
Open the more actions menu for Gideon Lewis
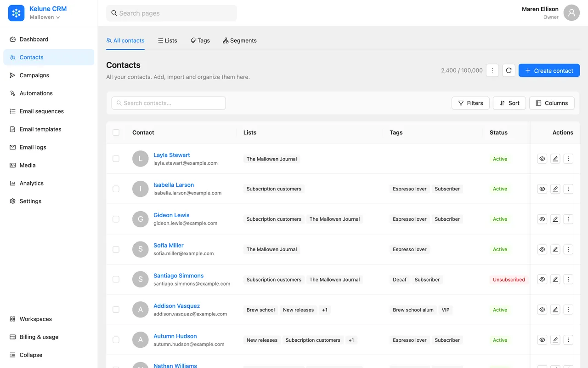click(x=568, y=219)
